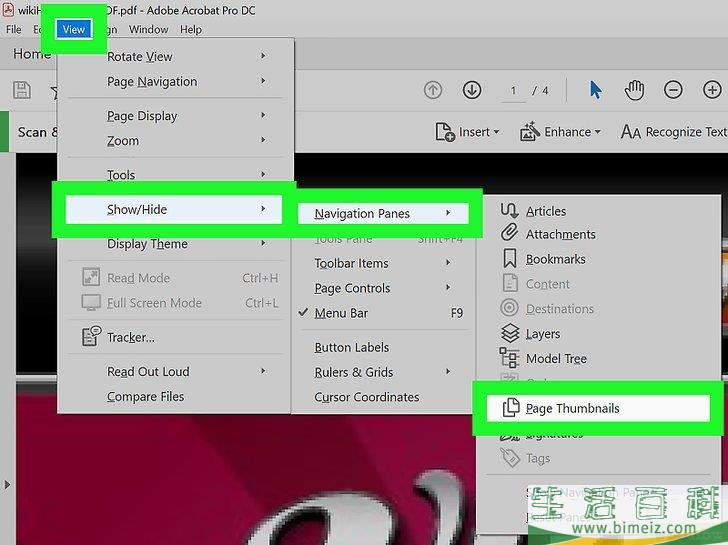
Task: Show the Layers pane
Action: point(599,334)
